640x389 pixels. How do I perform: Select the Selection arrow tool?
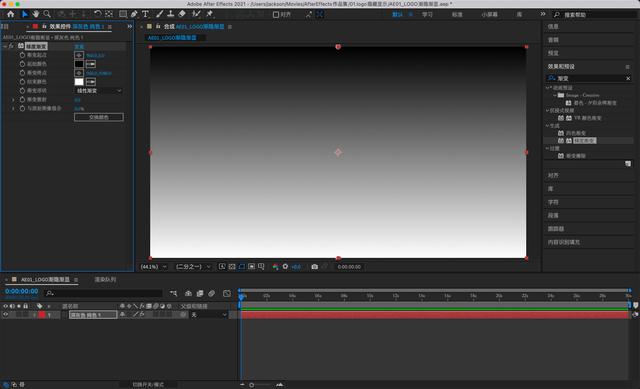click(24, 14)
